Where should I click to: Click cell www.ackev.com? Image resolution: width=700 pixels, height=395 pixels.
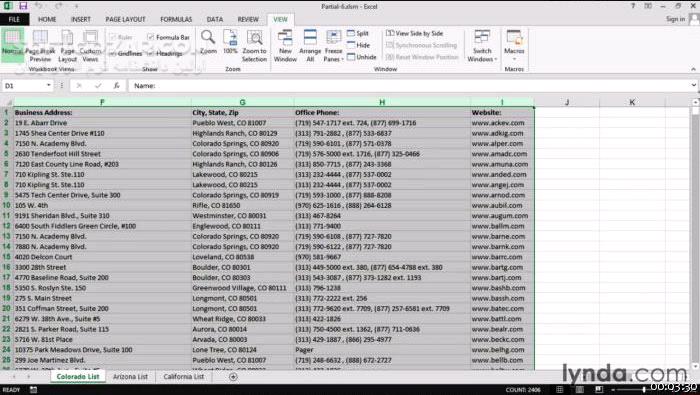point(502,123)
